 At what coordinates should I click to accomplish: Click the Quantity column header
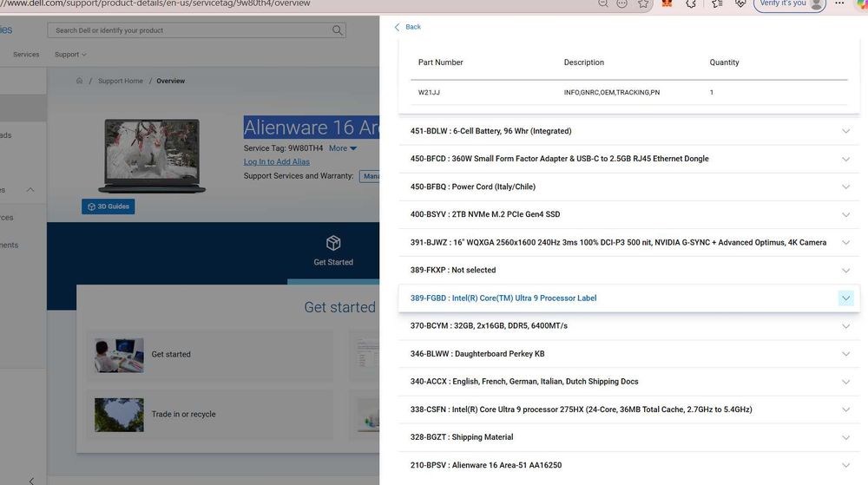point(724,62)
